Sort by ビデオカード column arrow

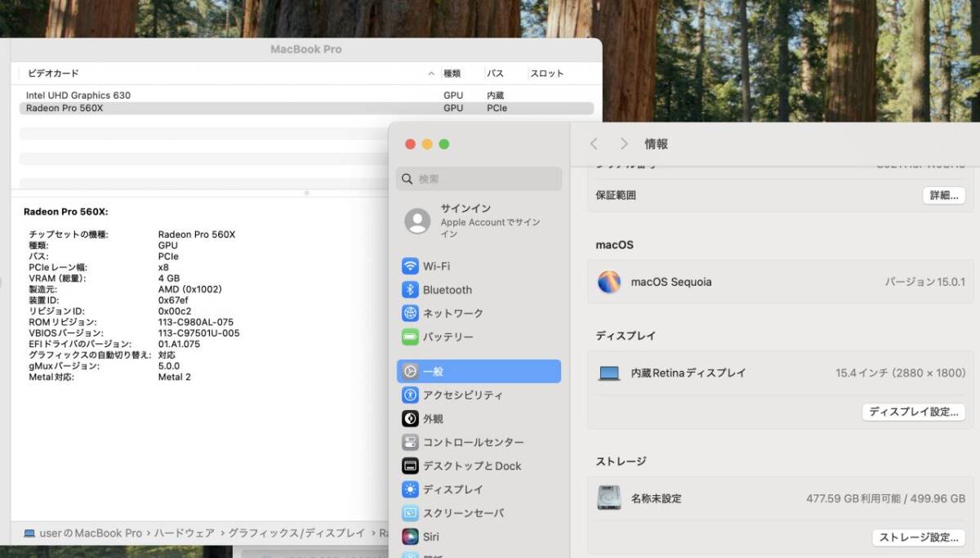pyautogui.click(x=431, y=74)
